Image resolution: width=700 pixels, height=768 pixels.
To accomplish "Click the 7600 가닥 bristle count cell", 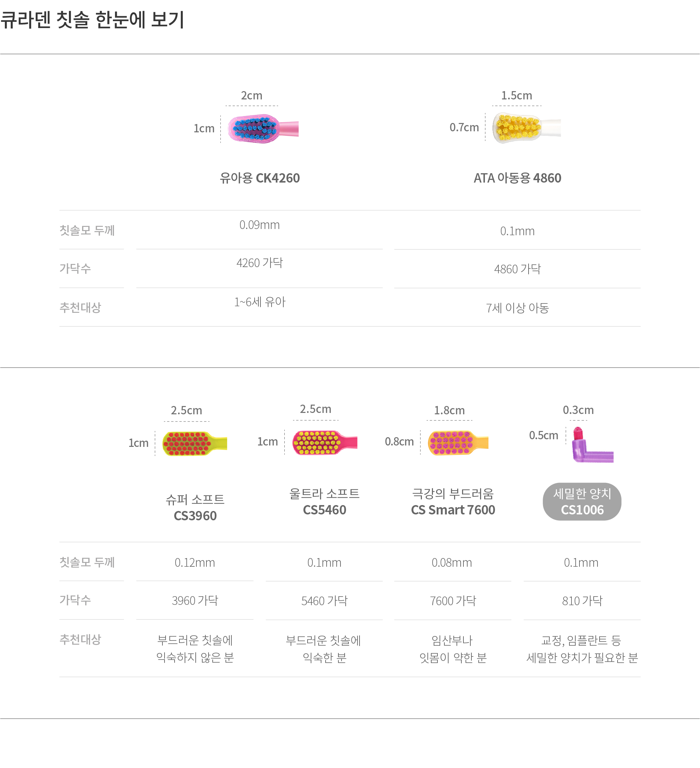I will point(453,601).
